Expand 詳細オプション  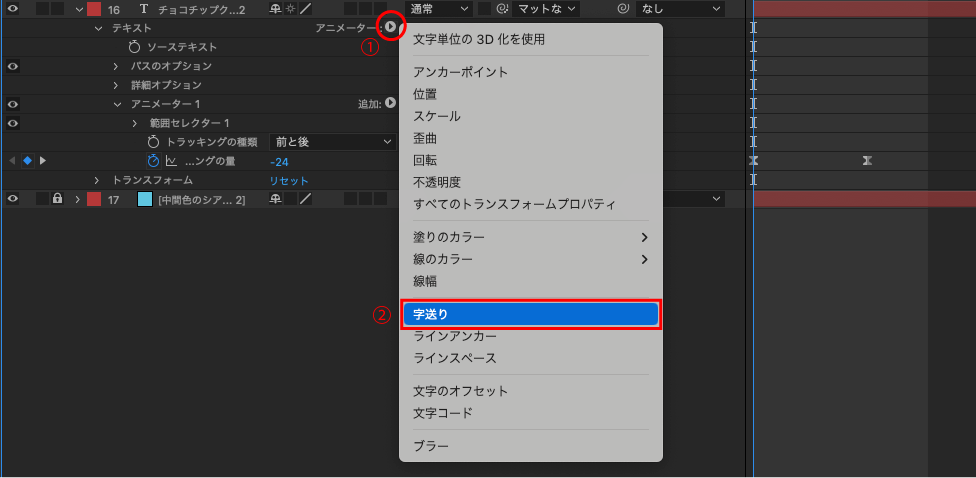pyautogui.click(x=116, y=85)
